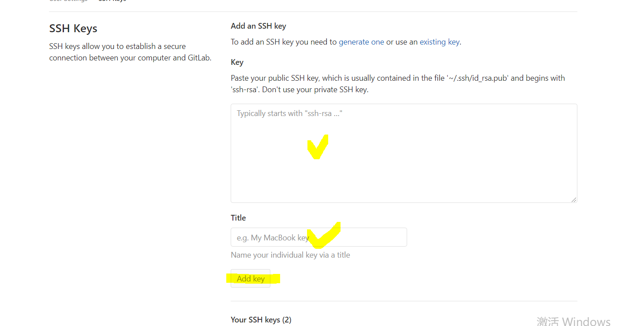Open the "generate one" link

[361, 42]
